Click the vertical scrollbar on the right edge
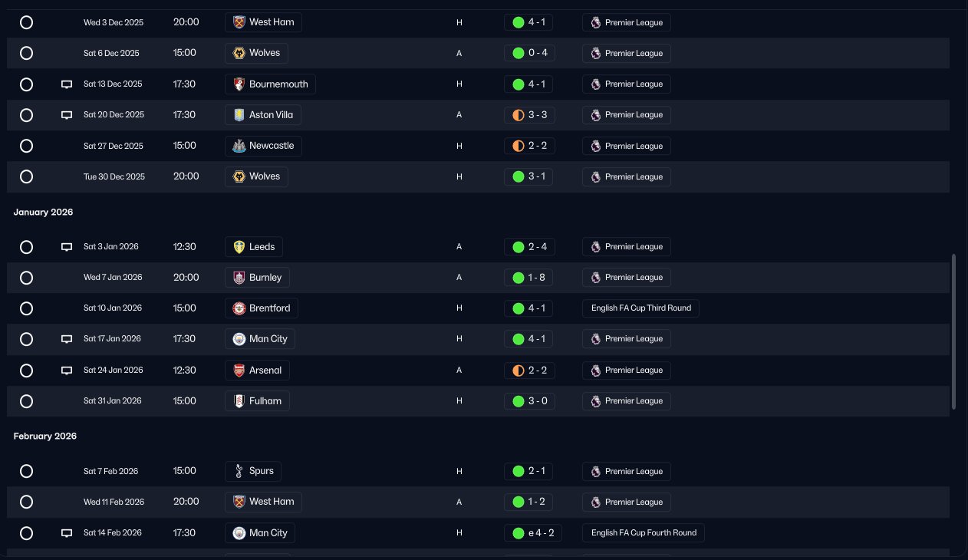Screen dimensions: 968x560 954,331
